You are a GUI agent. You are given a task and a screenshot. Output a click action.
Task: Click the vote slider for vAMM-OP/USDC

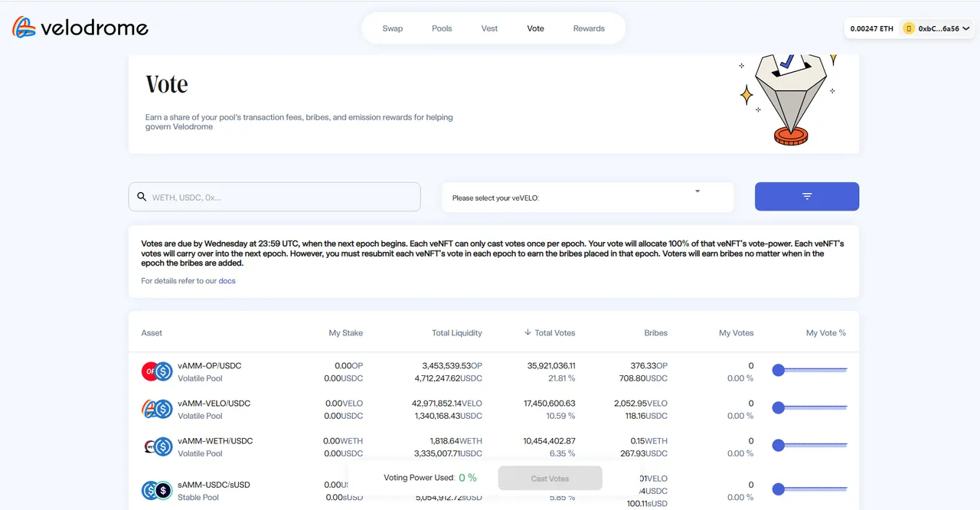[810, 370]
